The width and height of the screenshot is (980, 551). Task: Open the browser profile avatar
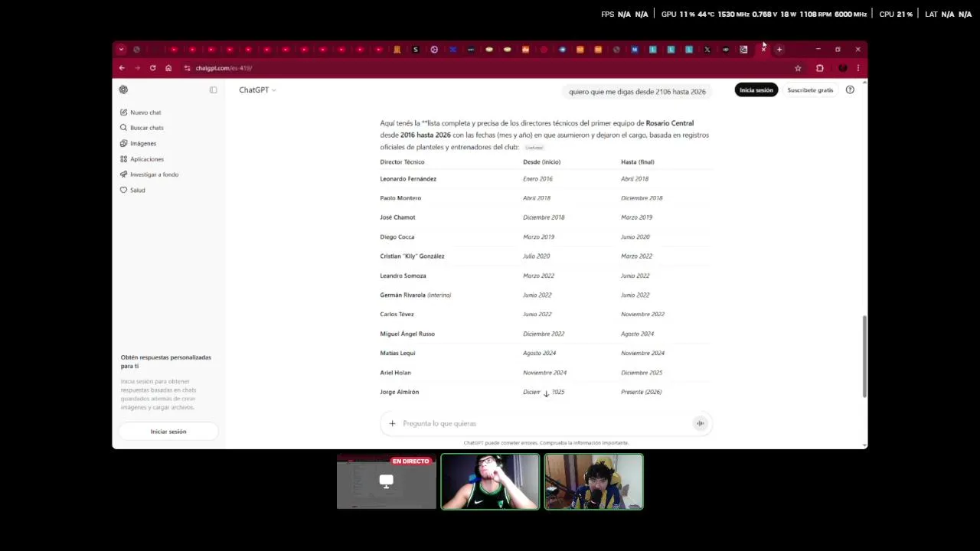(x=843, y=68)
